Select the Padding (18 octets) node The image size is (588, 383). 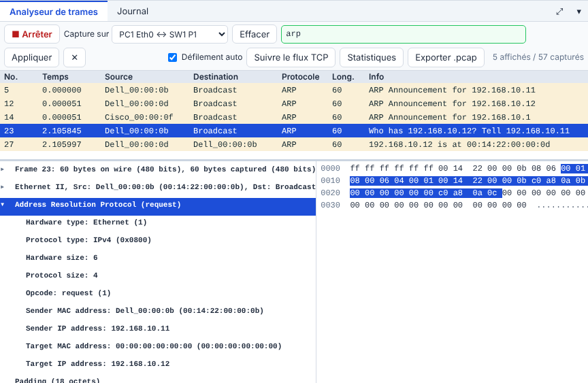click(57, 380)
